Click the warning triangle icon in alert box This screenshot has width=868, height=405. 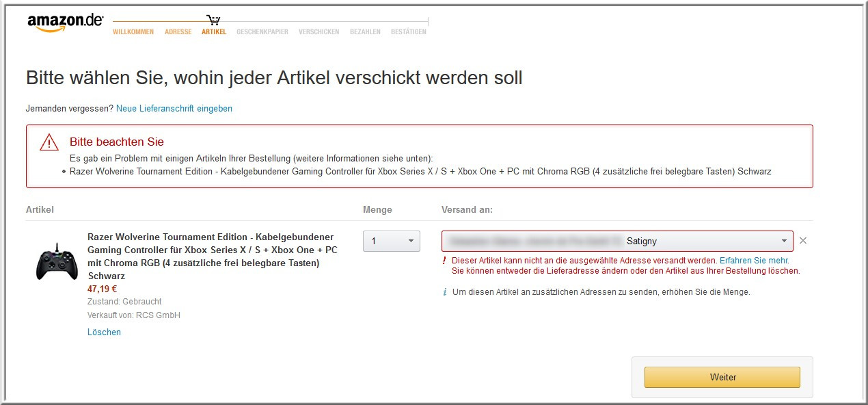click(49, 142)
